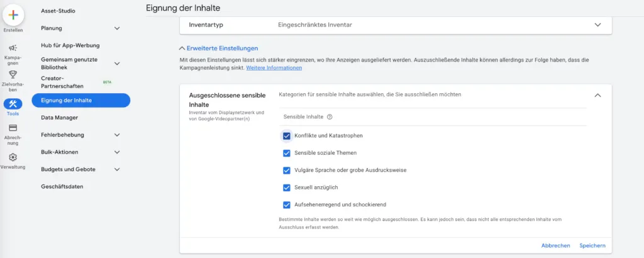Open Geschäftsdaten menu item
644x258 pixels.
[62, 186]
